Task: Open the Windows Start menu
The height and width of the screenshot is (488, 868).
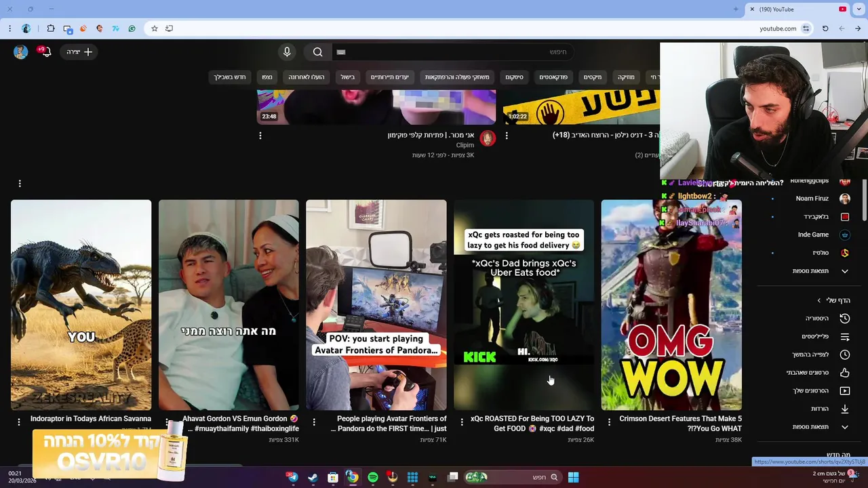Action: tap(573, 477)
